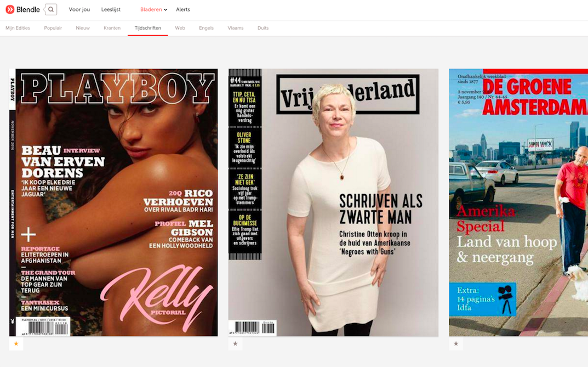The width and height of the screenshot is (588, 367).
Task: Open the Voor jou page
Action: pos(79,9)
